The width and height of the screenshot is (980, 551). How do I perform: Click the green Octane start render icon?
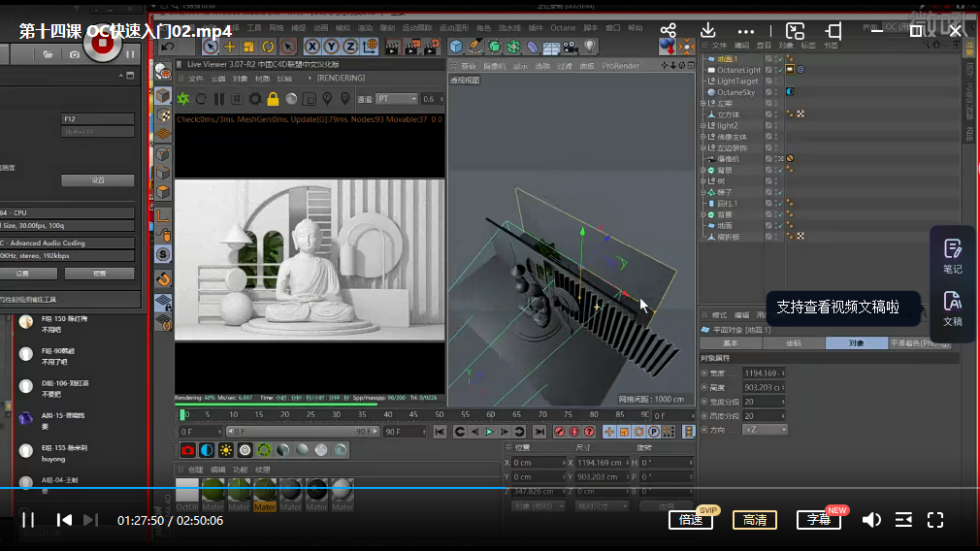pos(183,99)
